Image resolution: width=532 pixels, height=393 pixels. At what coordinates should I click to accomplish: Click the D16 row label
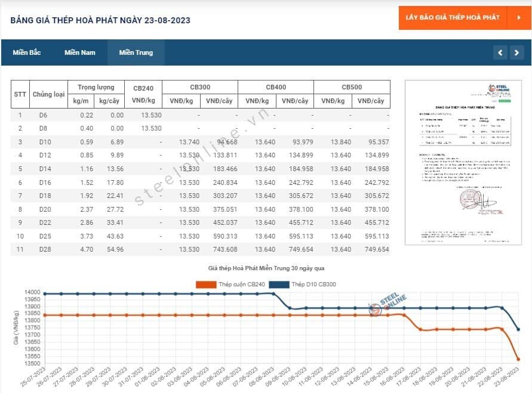(45, 182)
